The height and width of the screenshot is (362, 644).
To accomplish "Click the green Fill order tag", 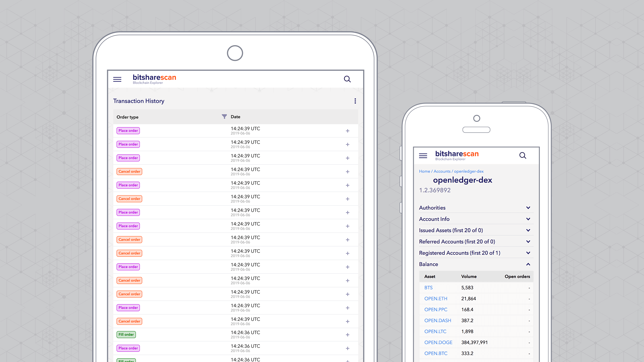I will 126,335.
